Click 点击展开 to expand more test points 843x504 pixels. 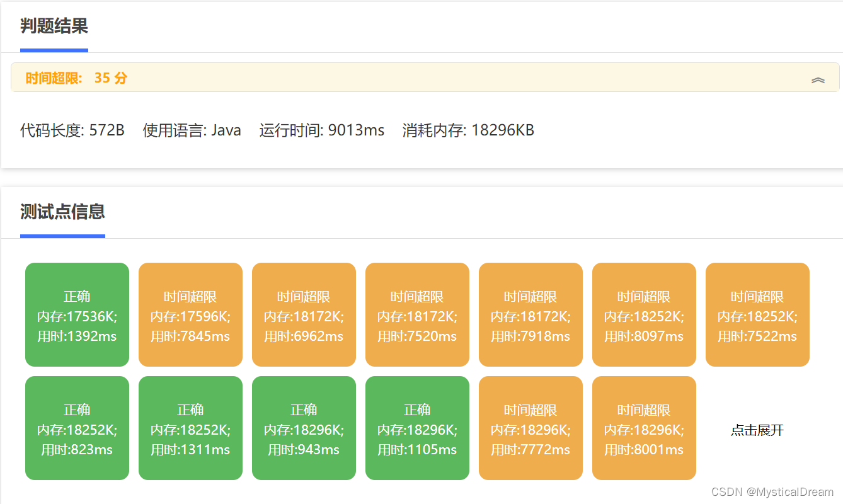point(757,430)
